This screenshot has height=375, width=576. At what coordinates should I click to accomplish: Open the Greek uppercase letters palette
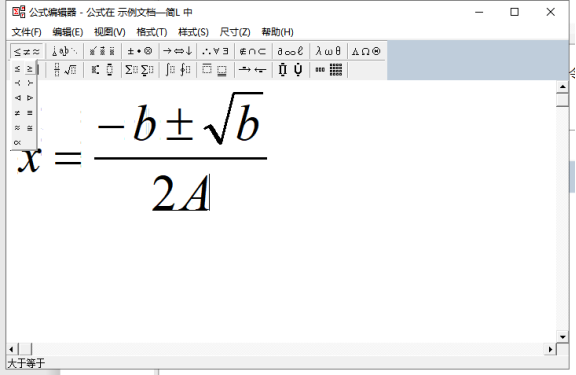(x=366, y=51)
